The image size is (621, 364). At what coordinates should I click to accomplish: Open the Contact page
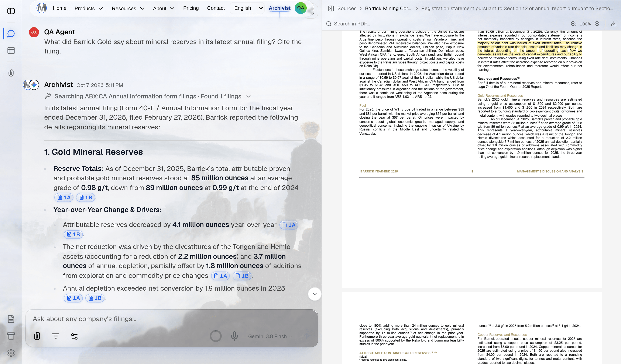216,8
